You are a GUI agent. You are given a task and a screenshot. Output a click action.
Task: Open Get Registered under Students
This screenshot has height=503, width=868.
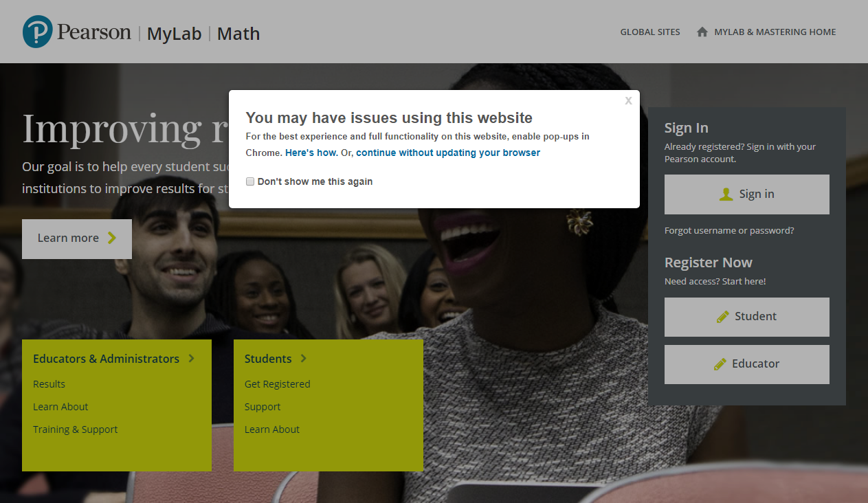277,384
